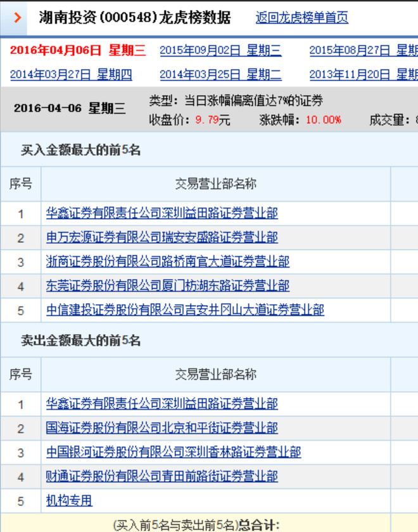Click change percentage value 10.00%
Viewport: 418px width, 532px height.
(x=324, y=120)
